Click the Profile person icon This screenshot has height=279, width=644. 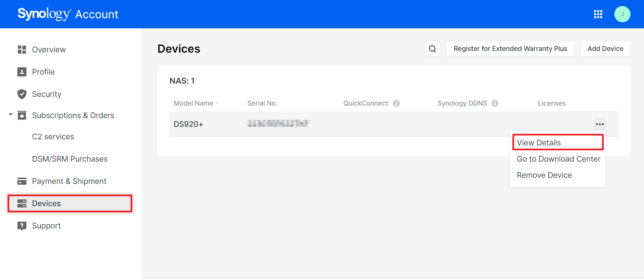[22, 72]
